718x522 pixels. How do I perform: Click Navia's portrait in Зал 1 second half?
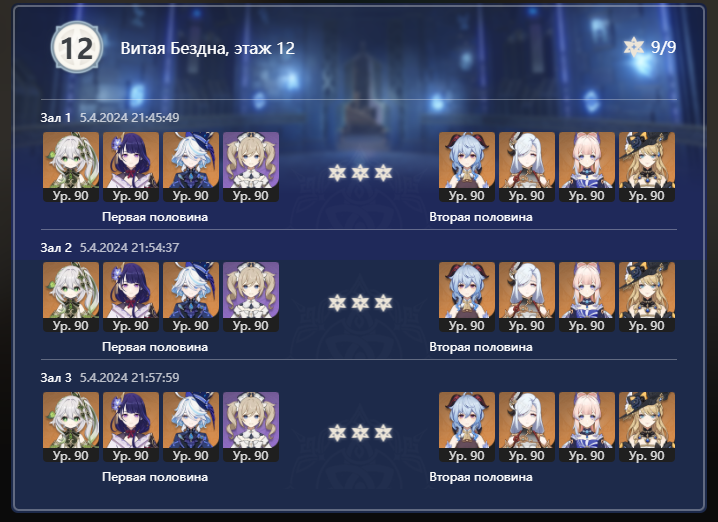(x=647, y=167)
